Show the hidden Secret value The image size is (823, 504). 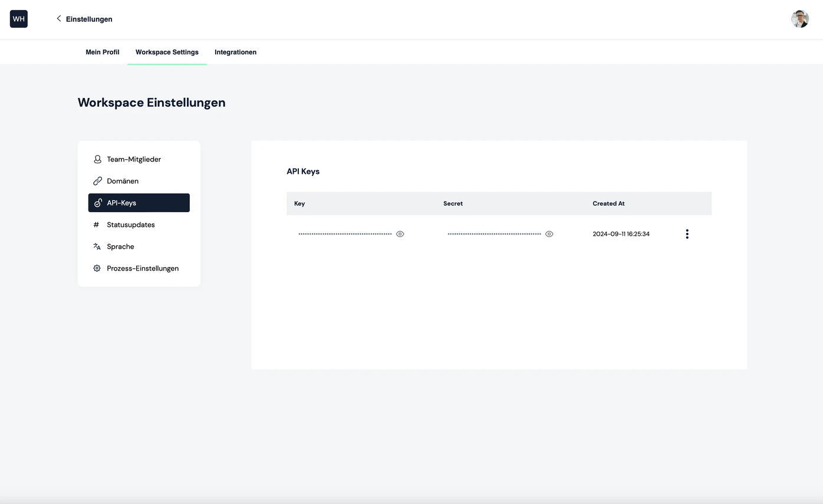(x=549, y=234)
